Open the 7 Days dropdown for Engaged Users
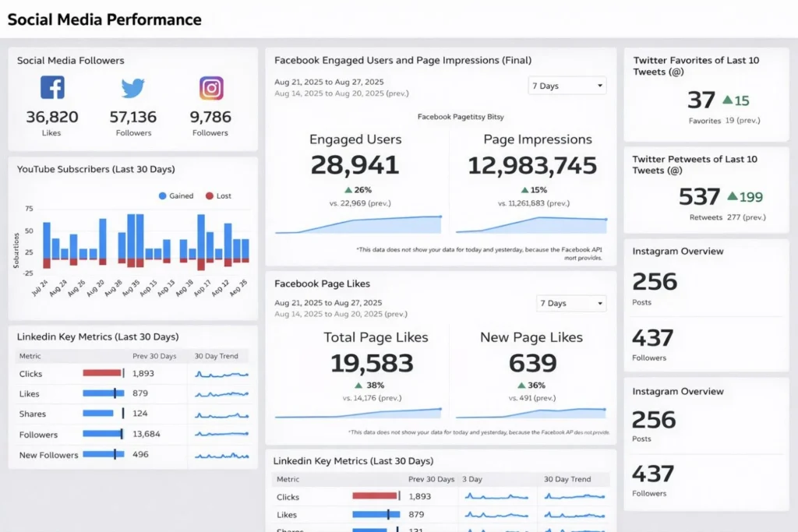798x532 pixels. [x=567, y=86]
